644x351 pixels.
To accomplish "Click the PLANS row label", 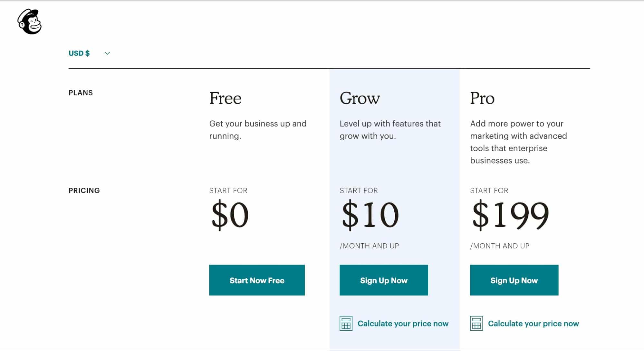I will pyautogui.click(x=81, y=93).
